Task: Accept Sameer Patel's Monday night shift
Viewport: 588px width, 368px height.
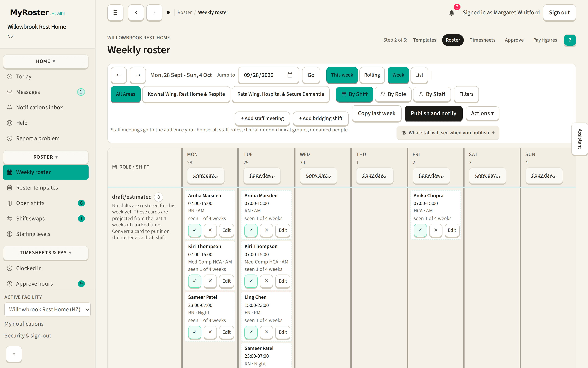Action: tap(195, 332)
